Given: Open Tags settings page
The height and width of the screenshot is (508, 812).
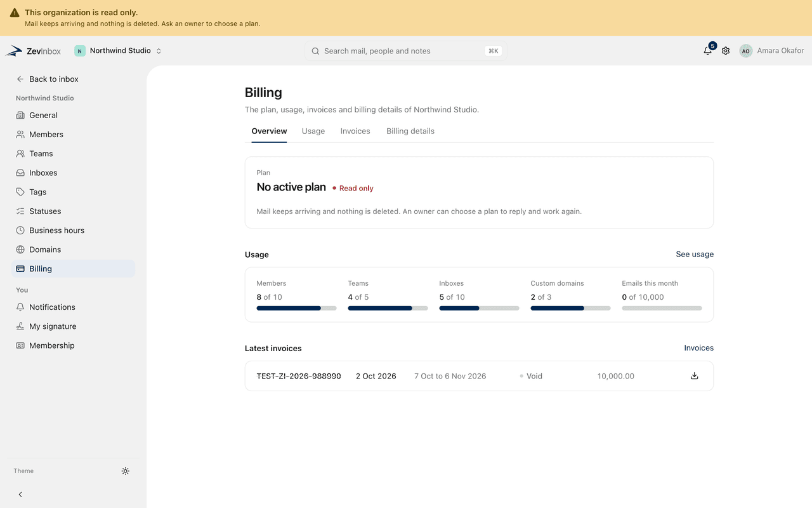Looking at the screenshot, I should click(74, 192).
